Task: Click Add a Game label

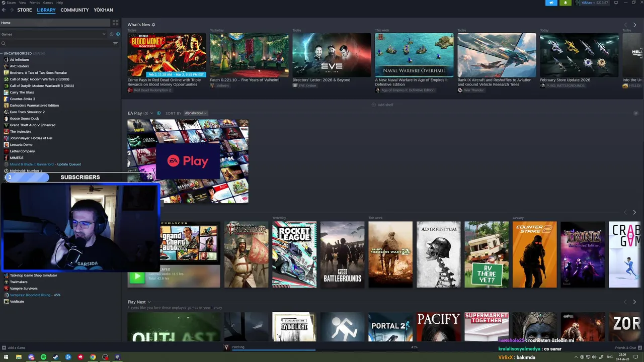Action: point(17,348)
